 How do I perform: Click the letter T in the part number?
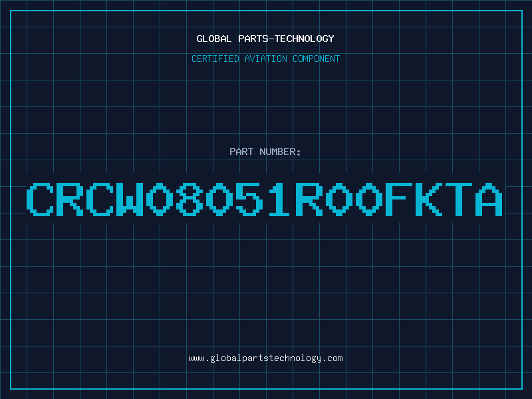click(458, 199)
